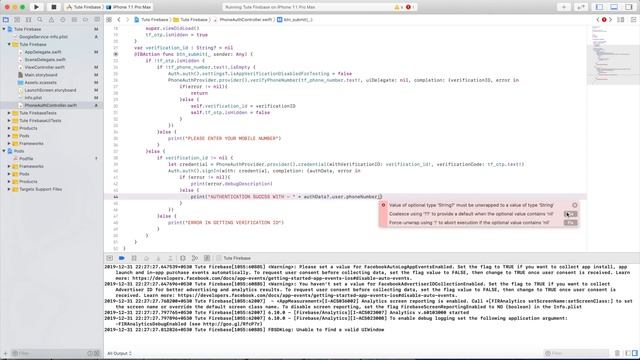Open Main.storyboard in the navigator
The image size is (640, 360).
click(40, 75)
